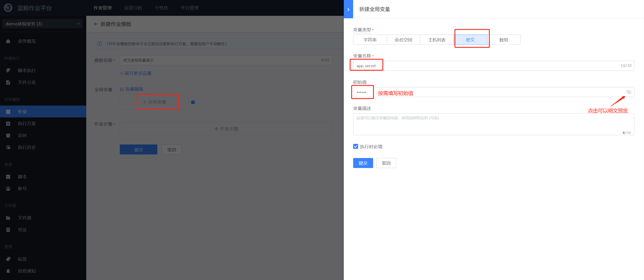
Task: Click the 消息通知 bell icon
Action: [8, 271]
